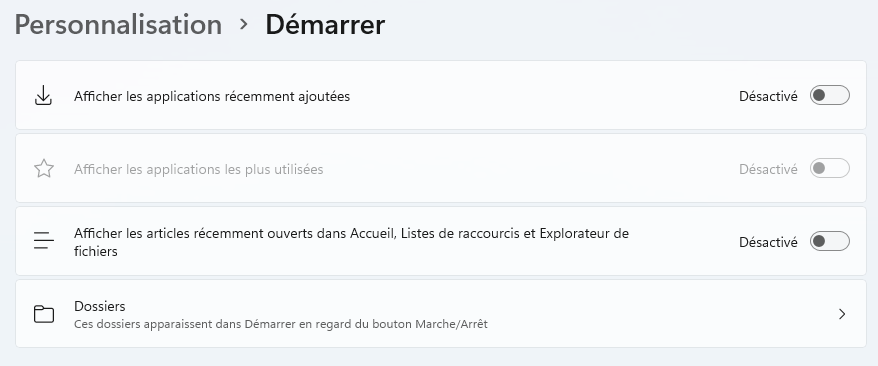Click the star icon for most used apps
Image resolution: width=878 pixels, height=366 pixels.
coord(44,168)
